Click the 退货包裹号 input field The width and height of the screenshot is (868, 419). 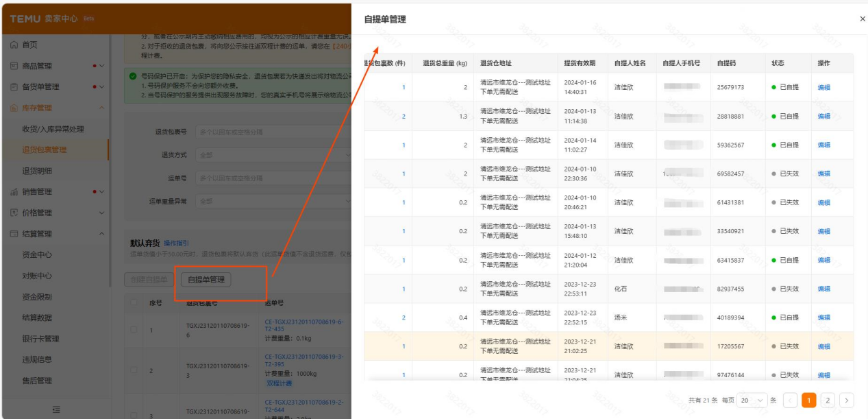click(x=273, y=132)
